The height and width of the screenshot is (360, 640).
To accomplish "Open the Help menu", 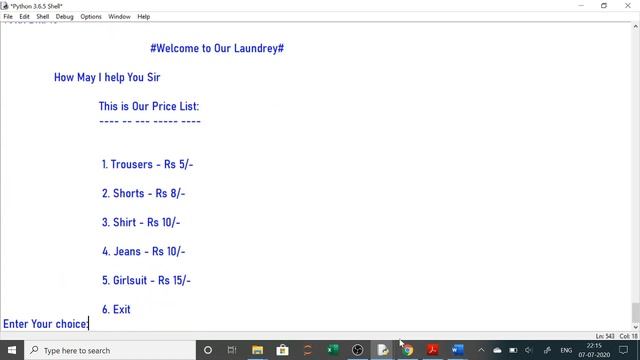I will coord(143,17).
